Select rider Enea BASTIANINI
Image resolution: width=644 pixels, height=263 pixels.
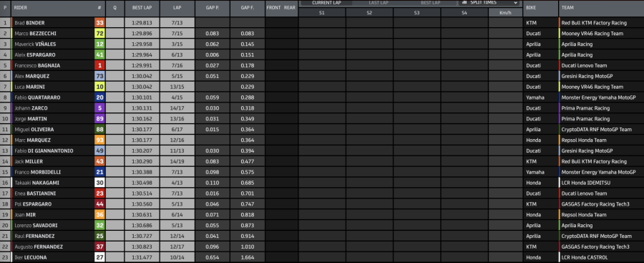(35, 193)
